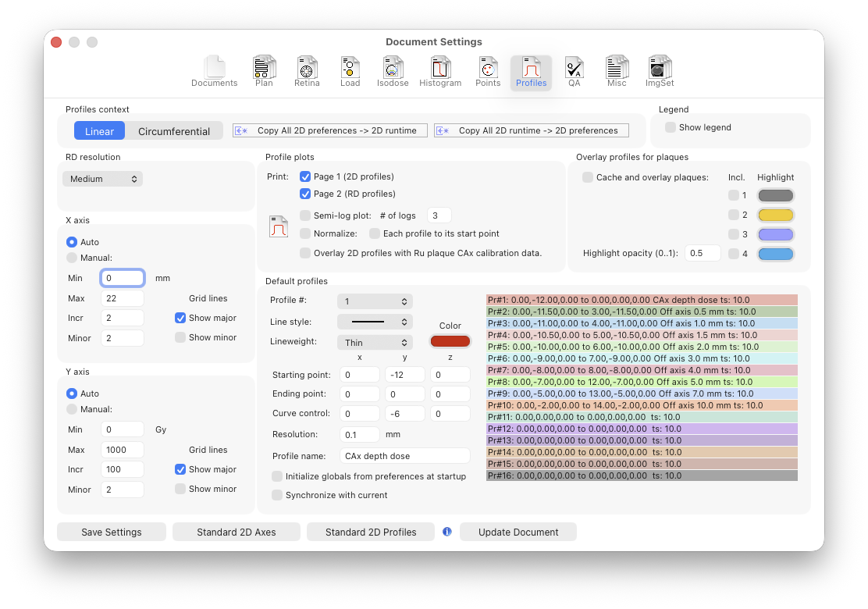Viewport: 868px width, 609px height.
Task: Click the red profile Color swatch
Action: [450, 341]
